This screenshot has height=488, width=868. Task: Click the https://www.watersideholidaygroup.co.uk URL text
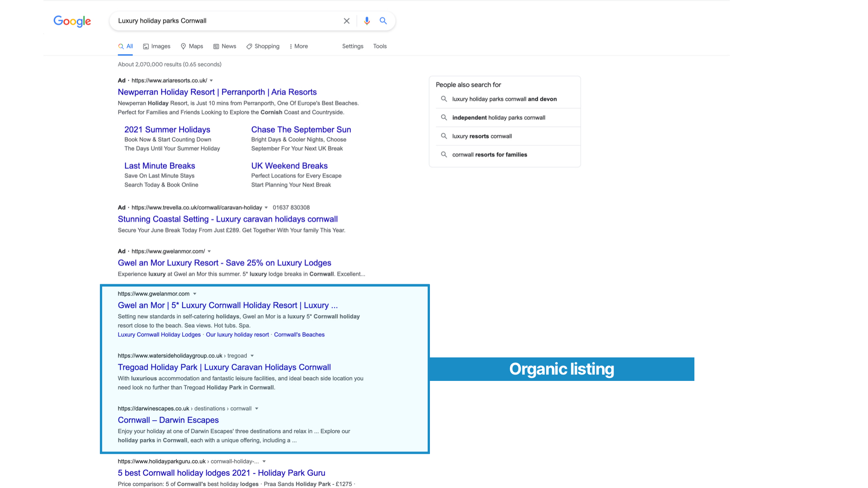(170, 356)
